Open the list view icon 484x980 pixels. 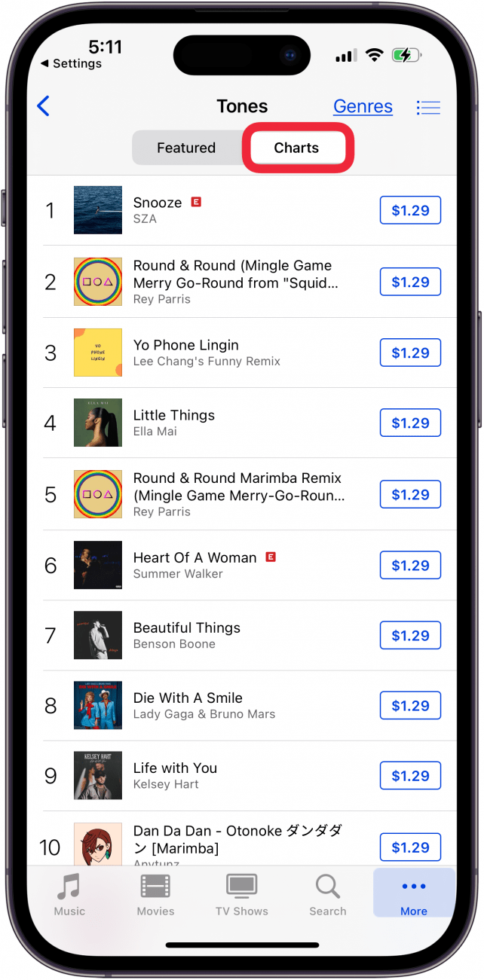[428, 107]
